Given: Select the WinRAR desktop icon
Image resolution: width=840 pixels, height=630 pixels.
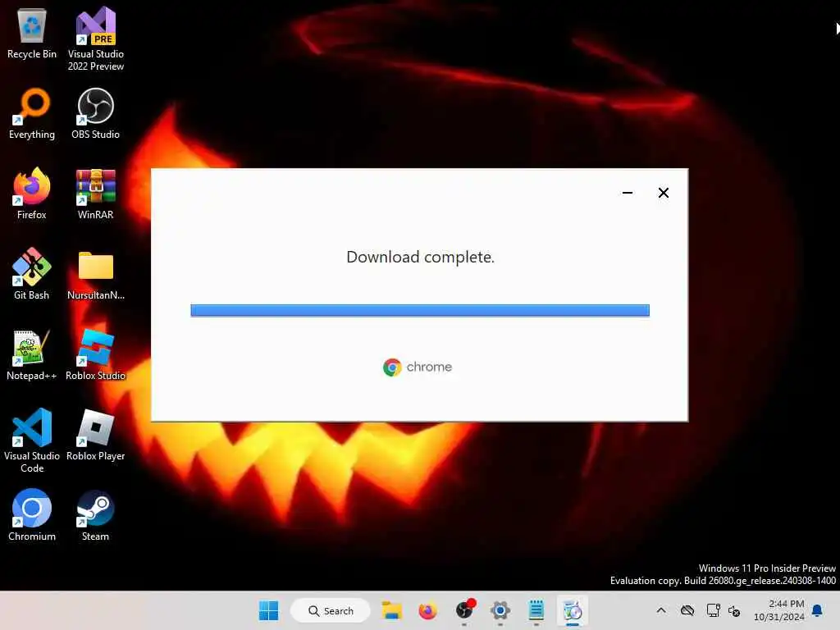Looking at the screenshot, I should pos(95,194).
